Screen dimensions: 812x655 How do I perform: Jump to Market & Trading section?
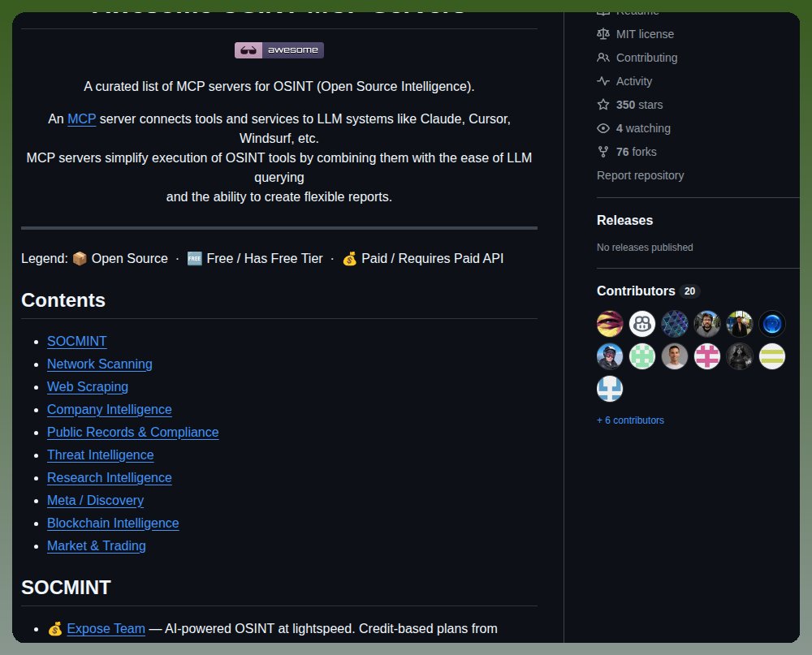97,545
